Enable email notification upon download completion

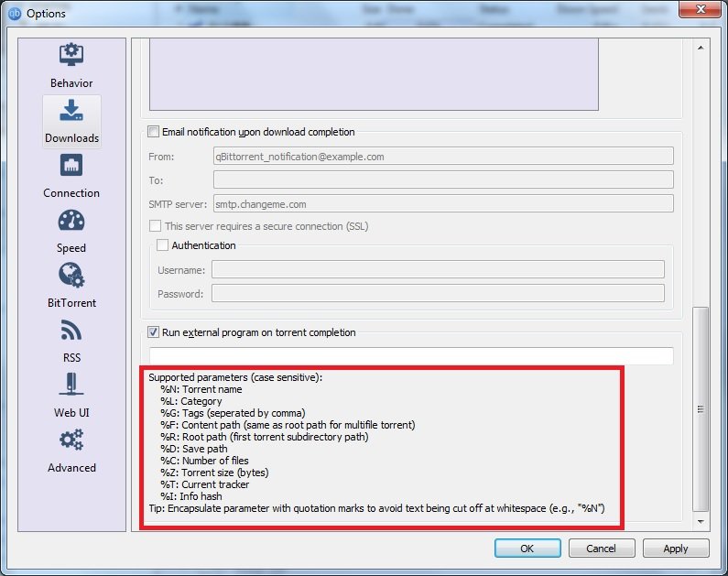tap(154, 132)
